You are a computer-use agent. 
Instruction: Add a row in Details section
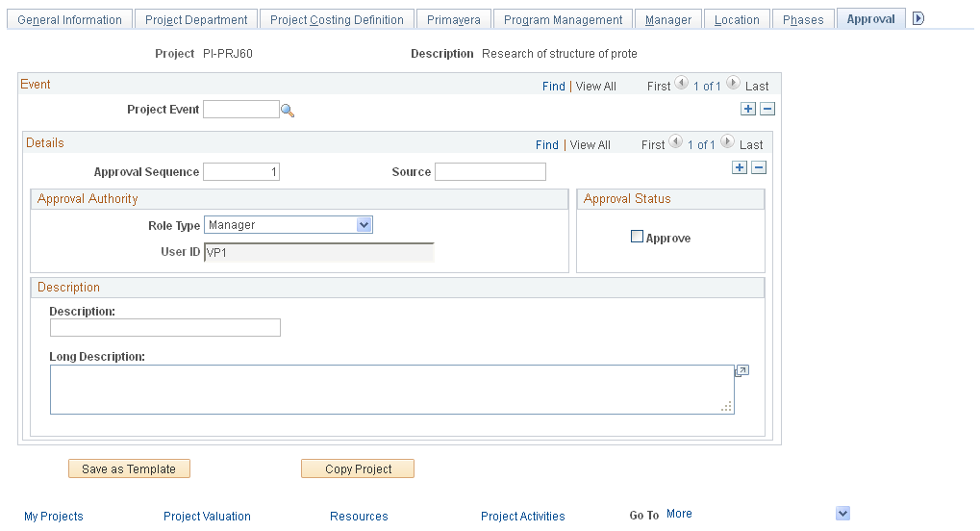[740, 167]
